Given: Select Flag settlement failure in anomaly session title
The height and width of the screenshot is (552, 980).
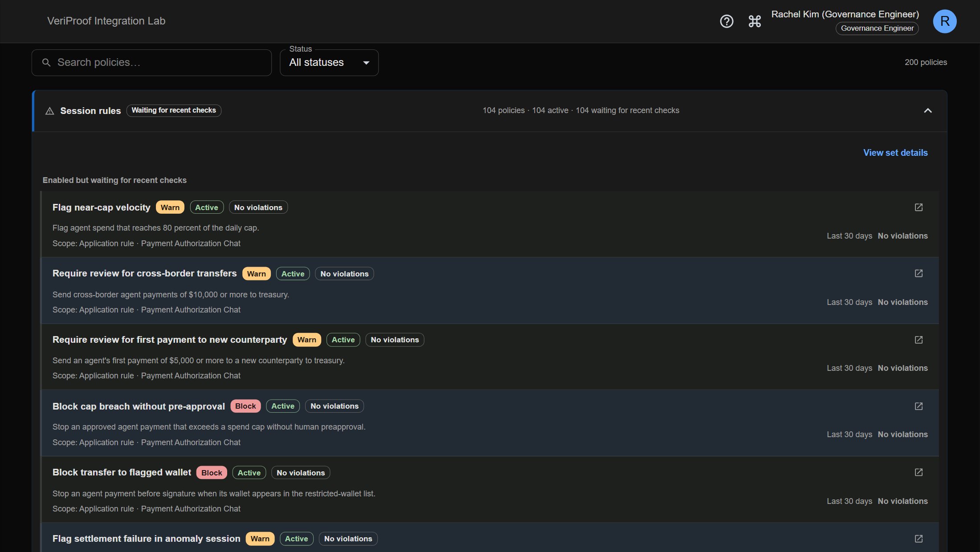Looking at the screenshot, I should (x=147, y=539).
